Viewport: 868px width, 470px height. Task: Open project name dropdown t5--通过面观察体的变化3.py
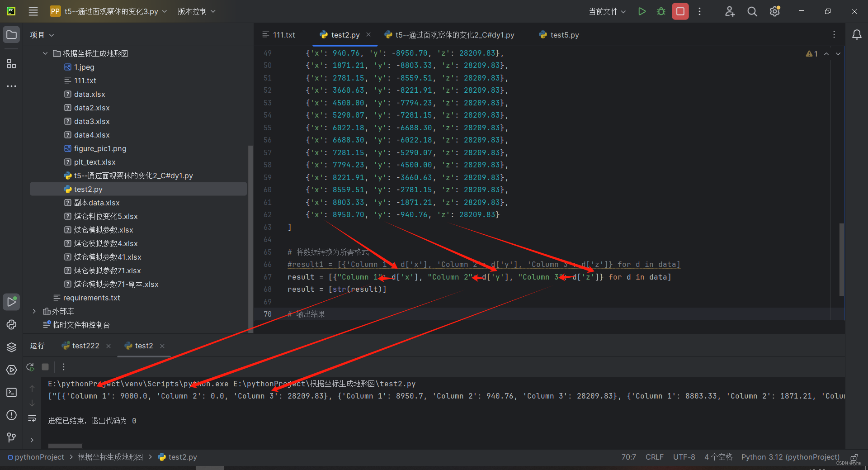pyautogui.click(x=108, y=11)
